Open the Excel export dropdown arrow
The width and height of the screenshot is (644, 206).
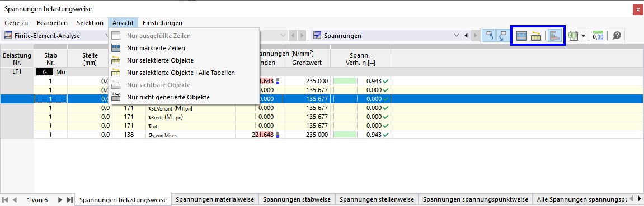pos(583,36)
